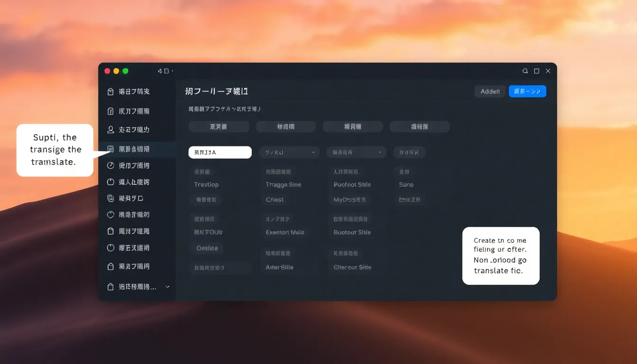
Task: Click the Criest chip
Action: [x=275, y=200]
